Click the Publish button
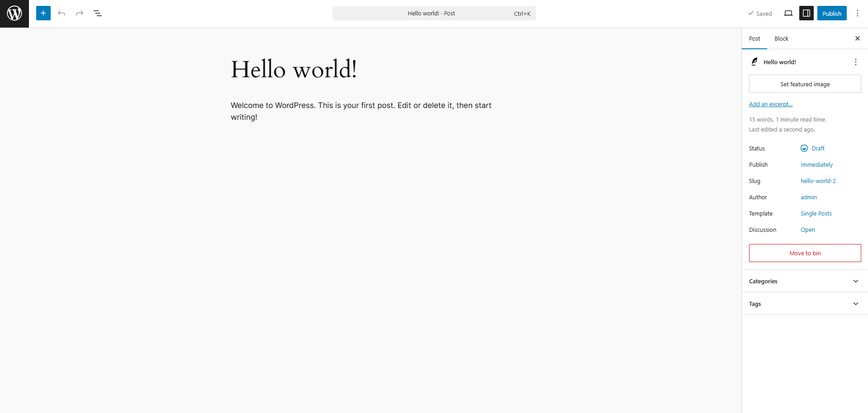 [832, 13]
